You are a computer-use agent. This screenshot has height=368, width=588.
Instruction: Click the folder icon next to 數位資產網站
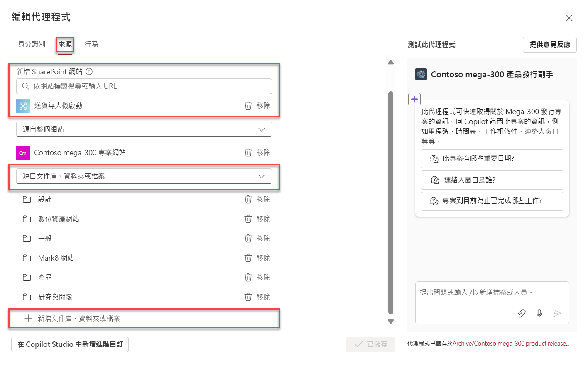27,219
